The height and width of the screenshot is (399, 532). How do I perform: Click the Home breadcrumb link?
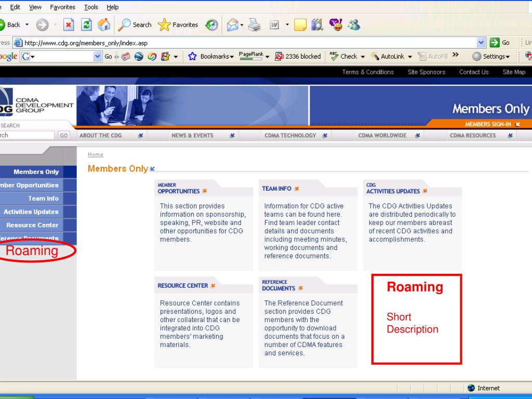(96, 154)
